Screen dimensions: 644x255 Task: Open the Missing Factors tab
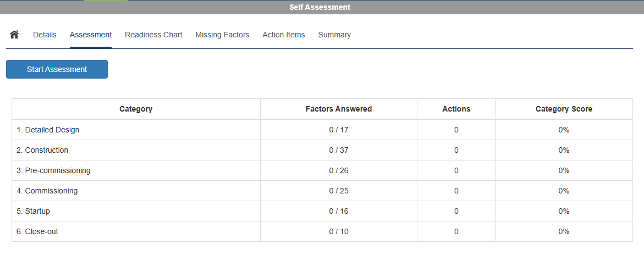[222, 35]
